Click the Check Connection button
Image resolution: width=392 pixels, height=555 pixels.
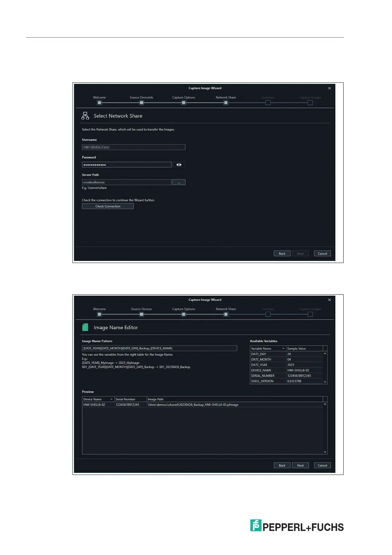tap(108, 206)
